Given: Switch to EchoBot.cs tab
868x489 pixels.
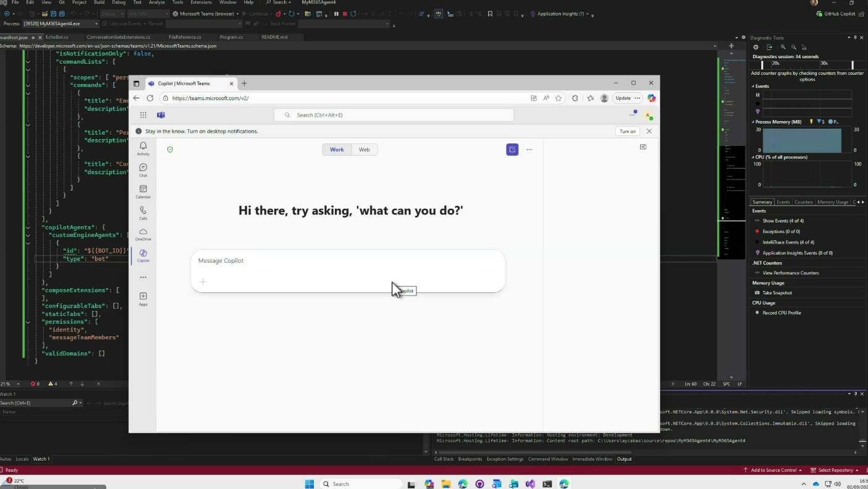Looking at the screenshot, I should [x=57, y=37].
